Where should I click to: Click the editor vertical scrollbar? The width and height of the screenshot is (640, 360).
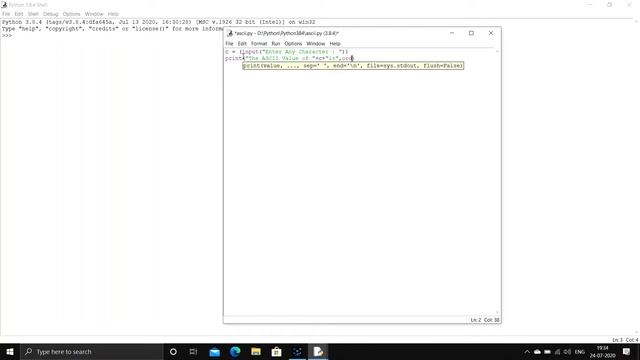point(497,182)
